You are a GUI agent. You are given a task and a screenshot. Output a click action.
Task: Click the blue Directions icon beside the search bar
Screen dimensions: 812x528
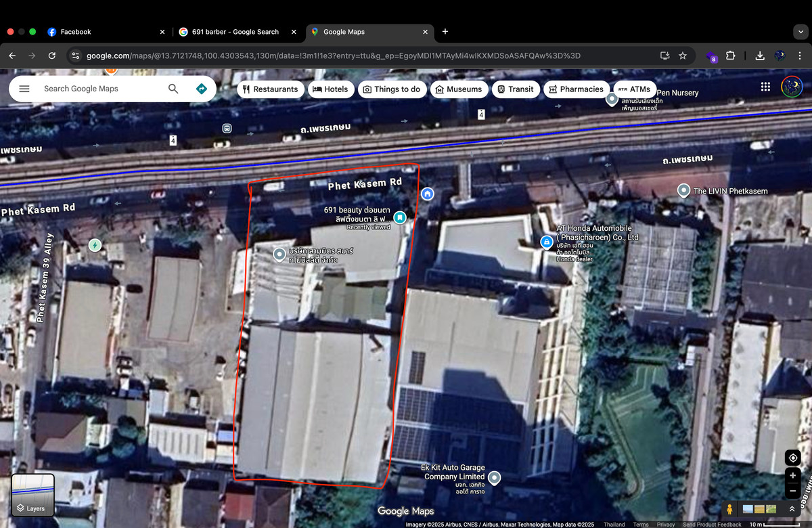[200, 88]
